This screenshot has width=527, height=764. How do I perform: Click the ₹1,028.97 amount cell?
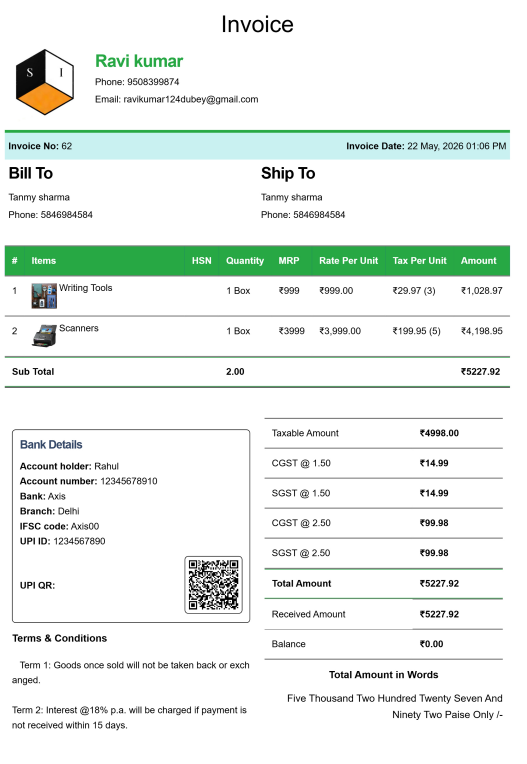click(x=482, y=291)
